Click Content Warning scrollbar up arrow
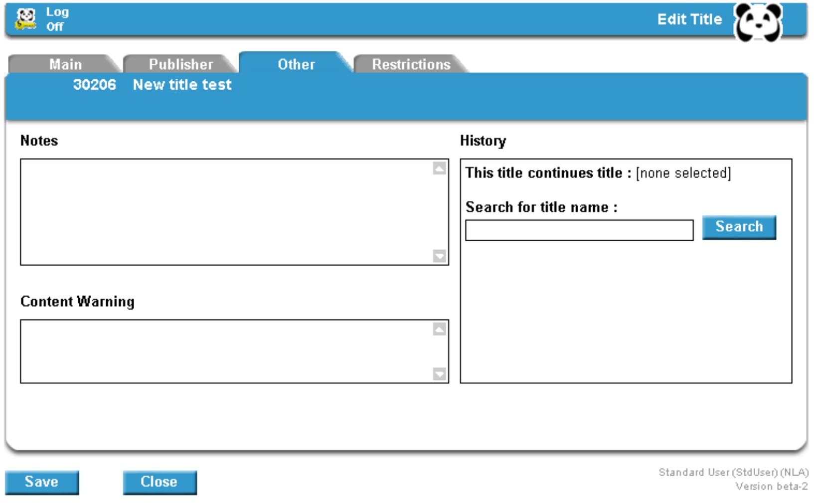819x504 pixels. (439, 329)
